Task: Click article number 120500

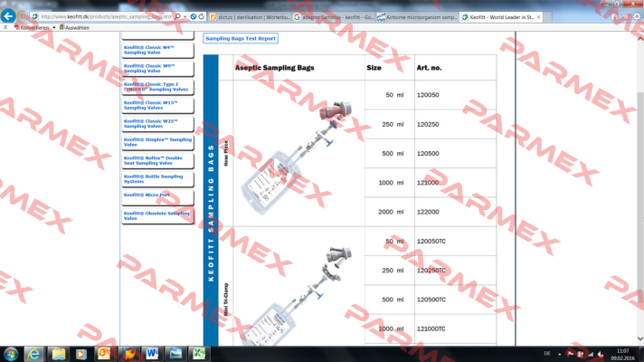Action: [428, 153]
